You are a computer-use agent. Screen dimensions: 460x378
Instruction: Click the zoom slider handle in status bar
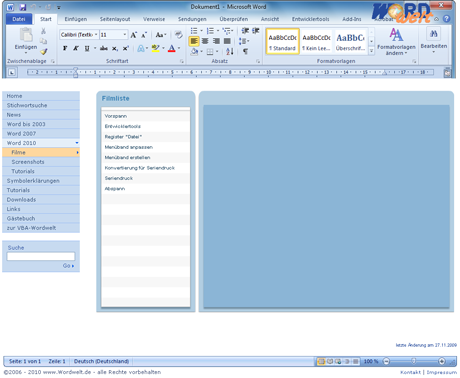(414, 361)
